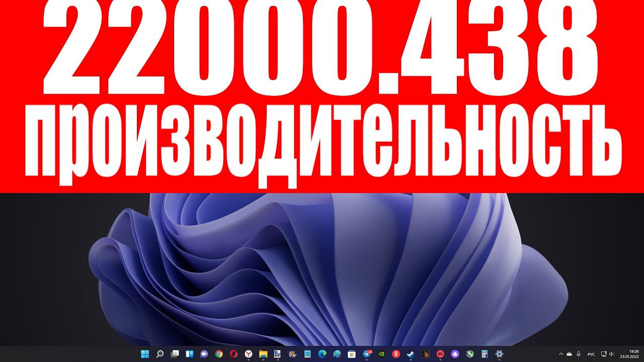Launch Teams Chat from taskbar
Viewport: 644px width, 362px height.
204,353
